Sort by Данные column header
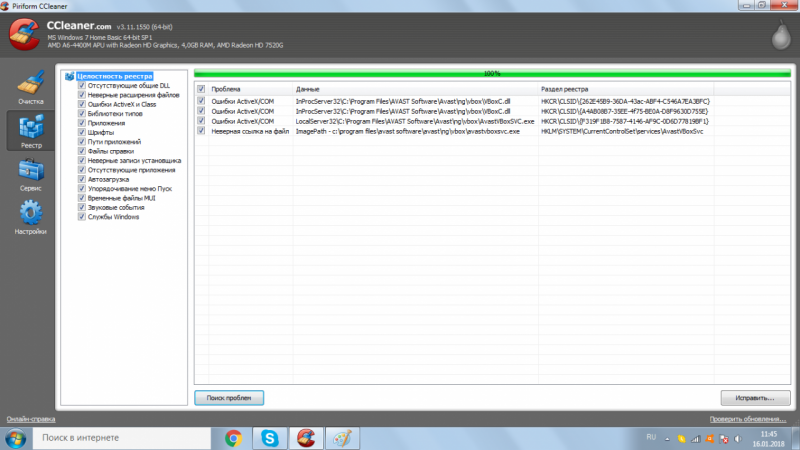Viewport: 800px width, 450px height. pyautogui.click(x=415, y=89)
